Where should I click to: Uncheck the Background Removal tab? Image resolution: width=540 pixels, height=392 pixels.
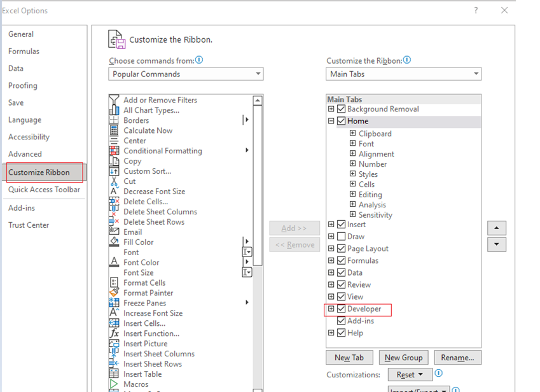(x=340, y=109)
